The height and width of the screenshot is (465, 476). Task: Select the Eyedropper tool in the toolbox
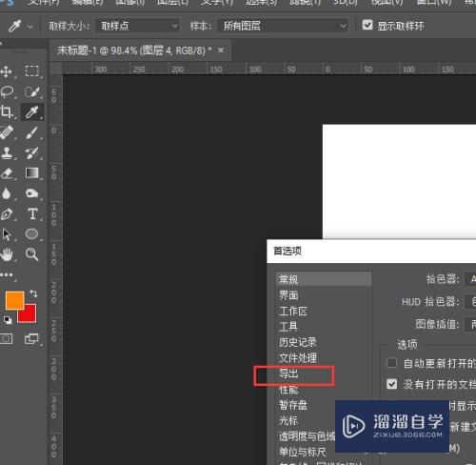point(31,112)
